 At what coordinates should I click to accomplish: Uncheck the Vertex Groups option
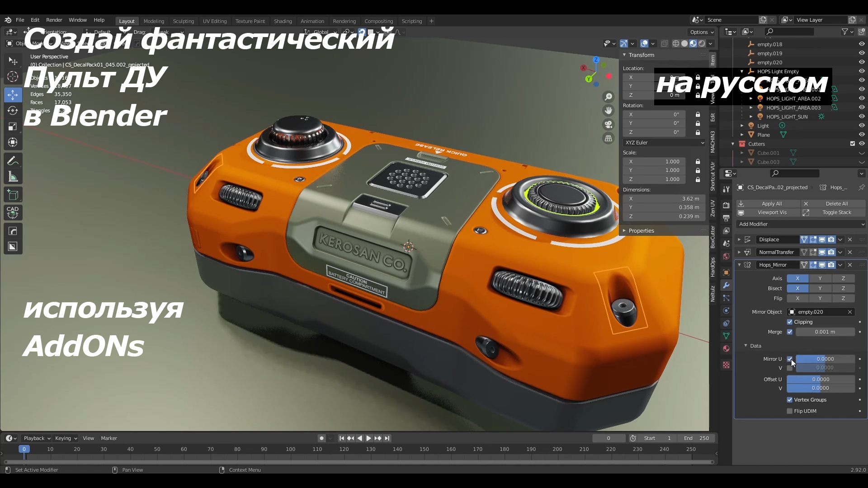(790, 399)
